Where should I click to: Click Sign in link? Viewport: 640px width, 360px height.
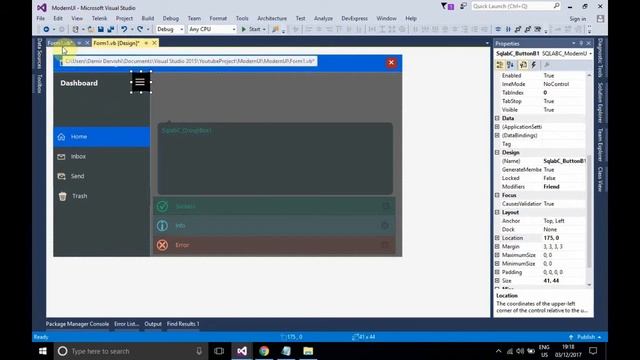578,19
